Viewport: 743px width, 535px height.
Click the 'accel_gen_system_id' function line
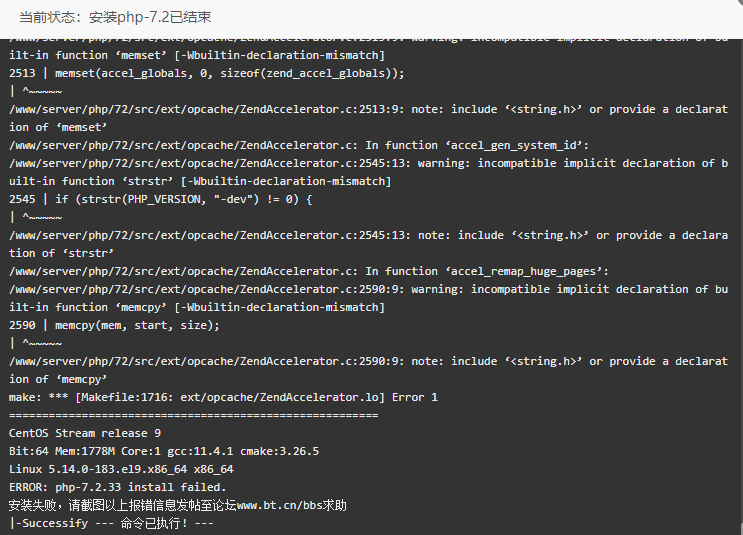[299, 145]
